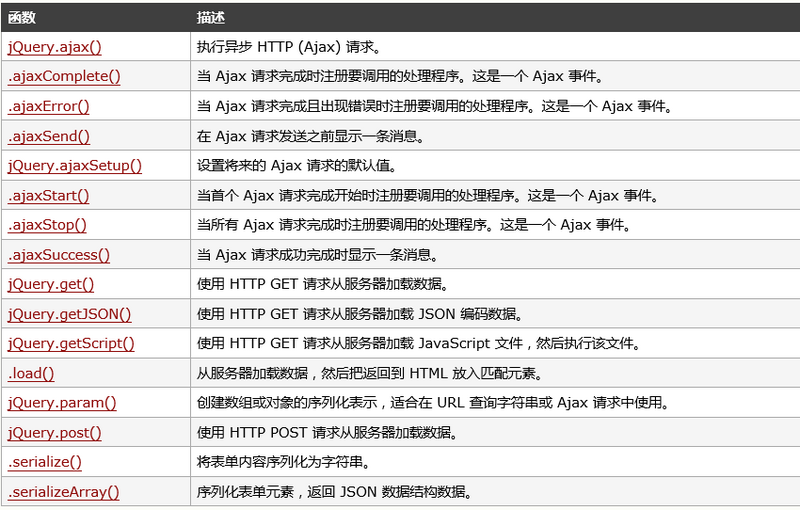Open the .load() link
The width and height of the screenshot is (800, 510).
[31, 373]
